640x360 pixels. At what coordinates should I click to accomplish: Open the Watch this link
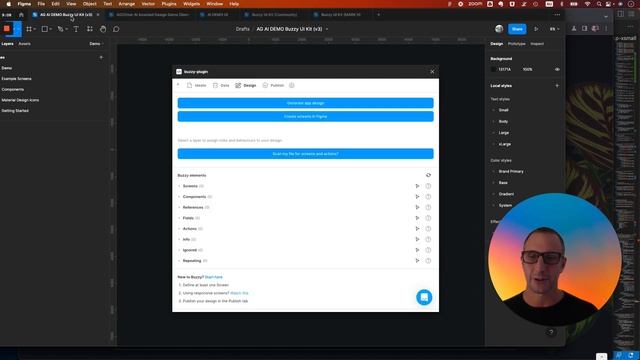click(x=239, y=293)
